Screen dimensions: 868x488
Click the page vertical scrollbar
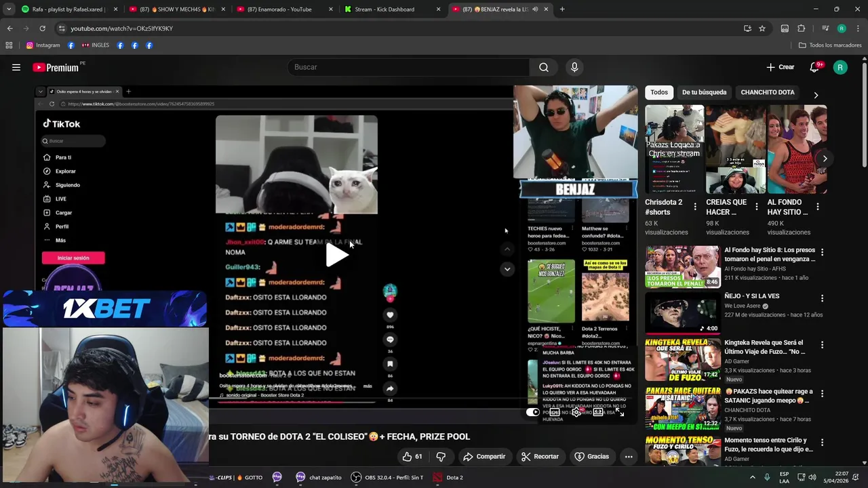click(x=864, y=115)
